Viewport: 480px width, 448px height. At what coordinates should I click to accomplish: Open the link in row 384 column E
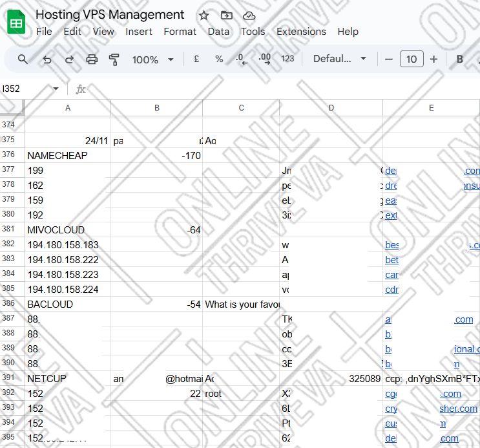[x=391, y=275]
